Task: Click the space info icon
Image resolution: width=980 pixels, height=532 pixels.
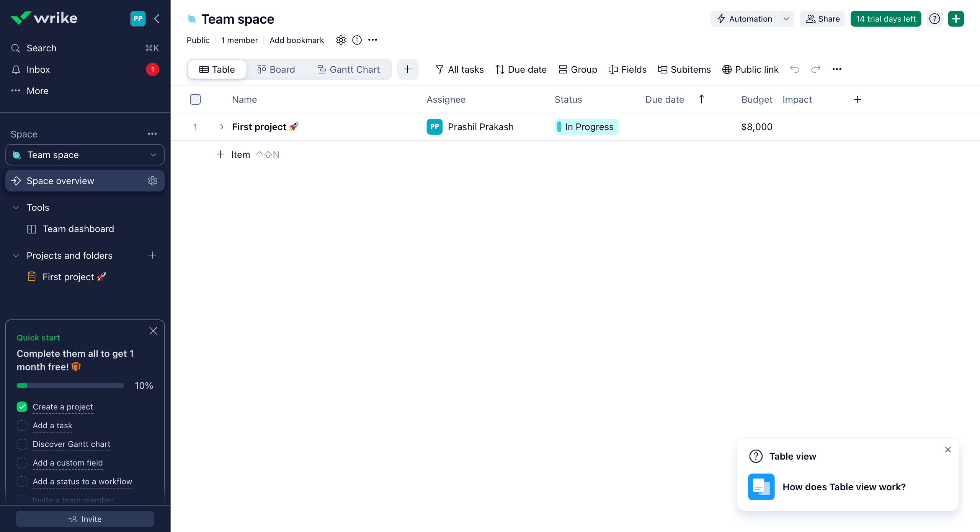Action: tap(357, 40)
